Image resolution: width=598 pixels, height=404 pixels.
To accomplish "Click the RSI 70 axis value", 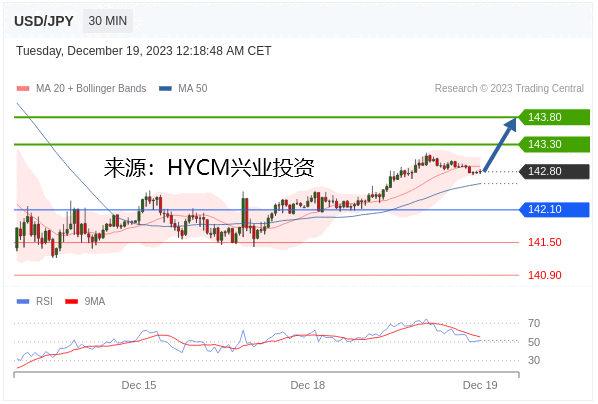I will pyautogui.click(x=534, y=324).
